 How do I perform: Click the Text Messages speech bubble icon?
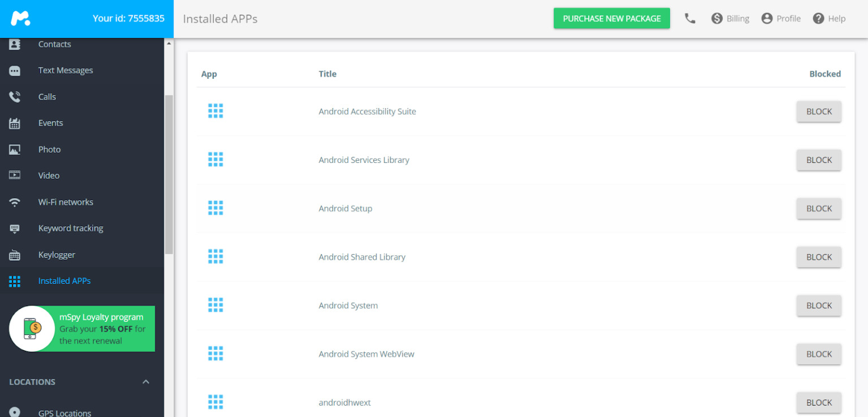tap(15, 71)
